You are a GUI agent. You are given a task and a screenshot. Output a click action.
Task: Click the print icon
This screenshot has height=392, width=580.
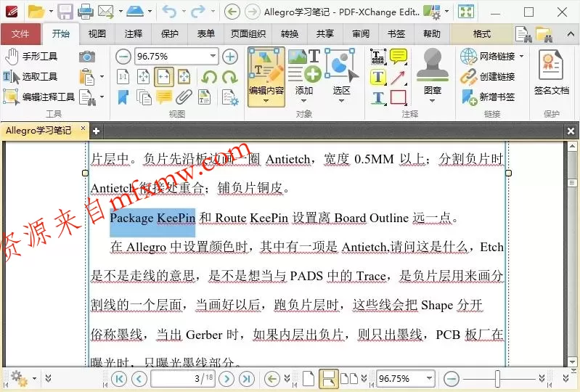[x=86, y=12]
